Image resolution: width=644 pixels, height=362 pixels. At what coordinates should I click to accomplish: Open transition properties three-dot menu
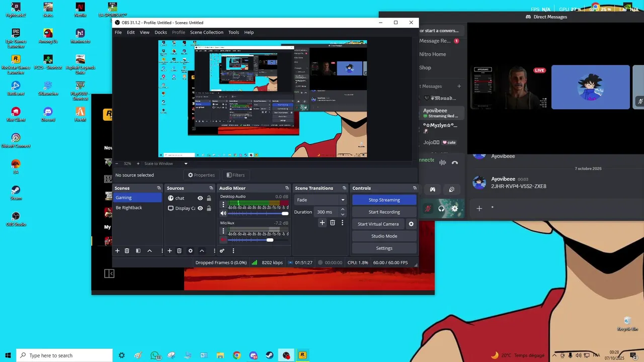pyautogui.click(x=343, y=223)
